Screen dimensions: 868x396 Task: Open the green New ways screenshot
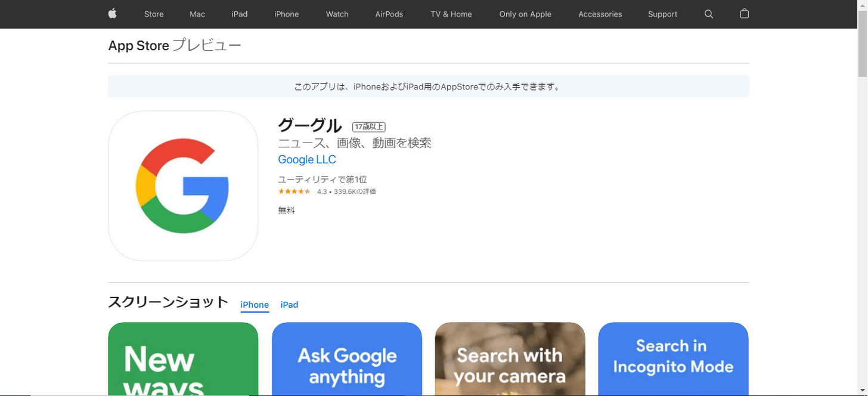coord(183,359)
